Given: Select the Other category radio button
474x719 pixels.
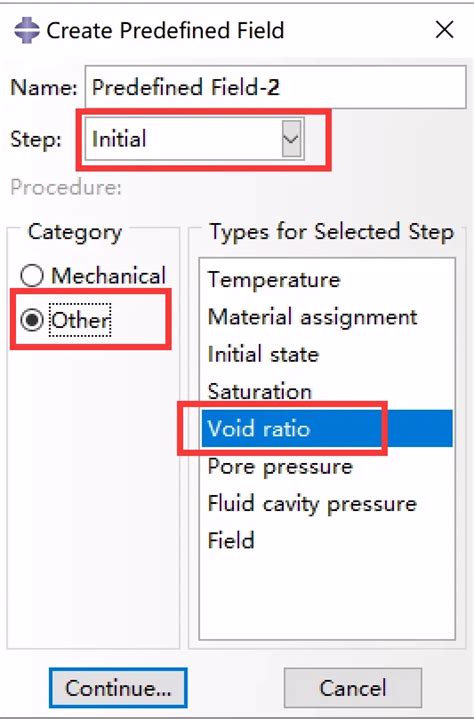Looking at the screenshot, I should pos(32,320).
